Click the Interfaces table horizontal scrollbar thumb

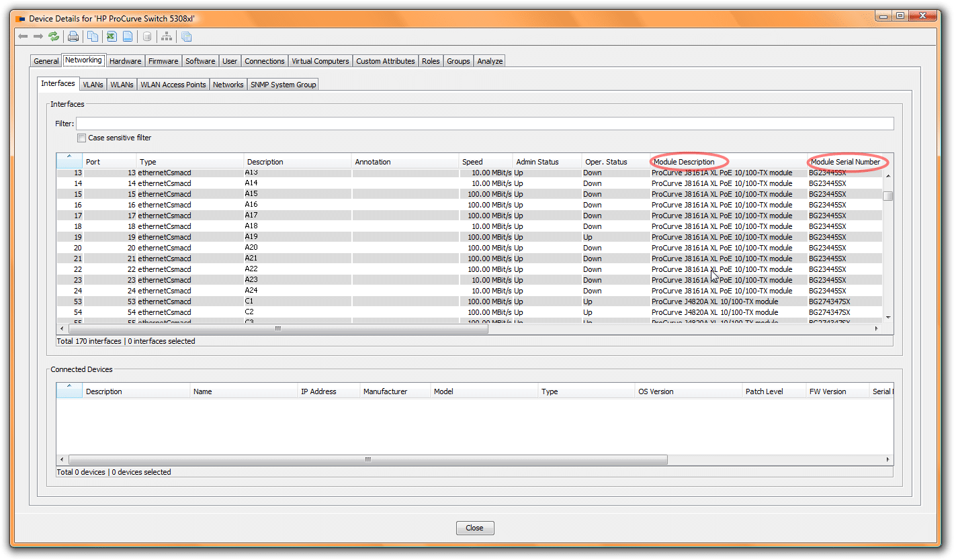(x=278, y=329)
